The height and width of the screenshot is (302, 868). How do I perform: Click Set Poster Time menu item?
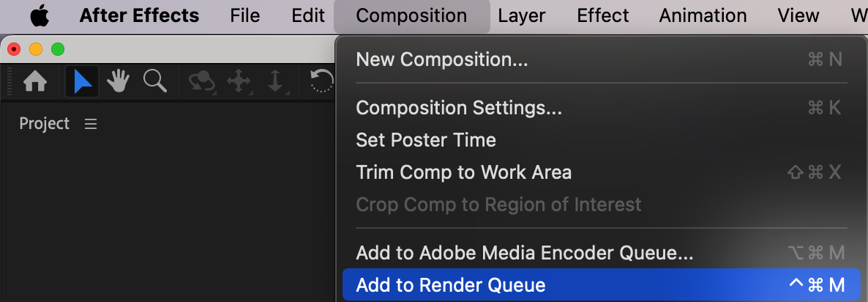tap(426, 140)
